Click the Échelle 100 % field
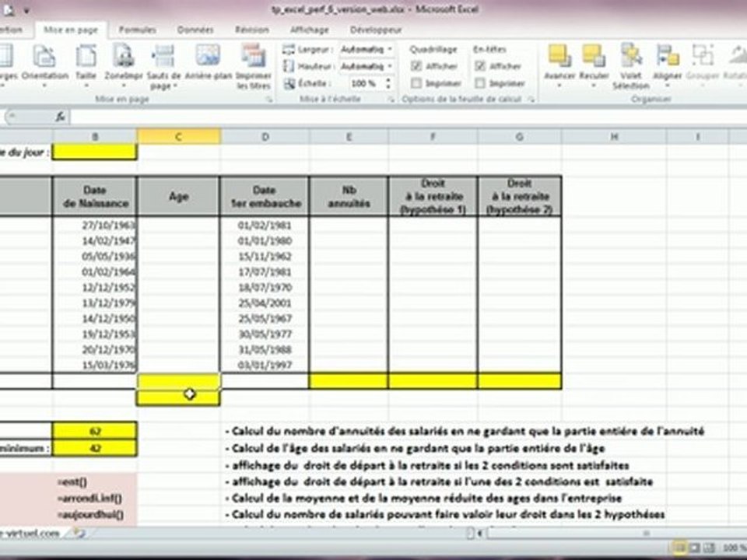Screen dimensions: 747x560 364,84
